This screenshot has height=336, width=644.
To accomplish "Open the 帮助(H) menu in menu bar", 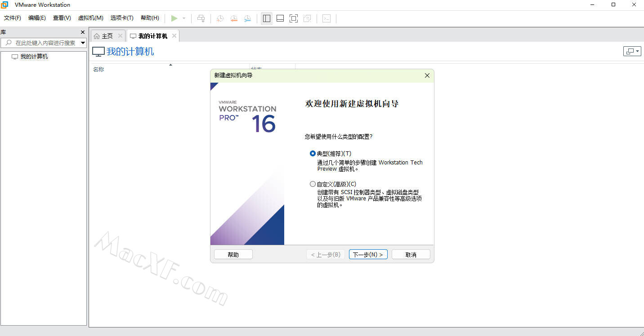I will pyautogui.click(x=150, y=18).
